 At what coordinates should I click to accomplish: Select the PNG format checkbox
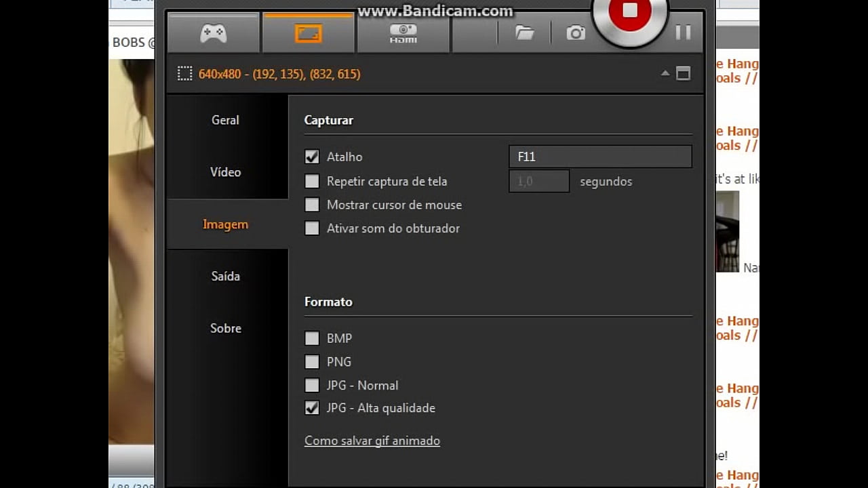[312, 362]
